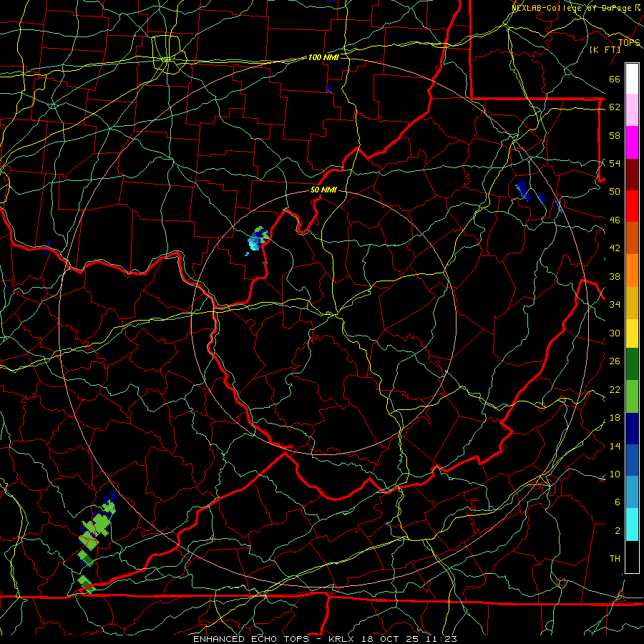Image resolution: width=644 pixels, height=644 pixels.
Task: Click the "58" legend value
Action: [615, 135]
